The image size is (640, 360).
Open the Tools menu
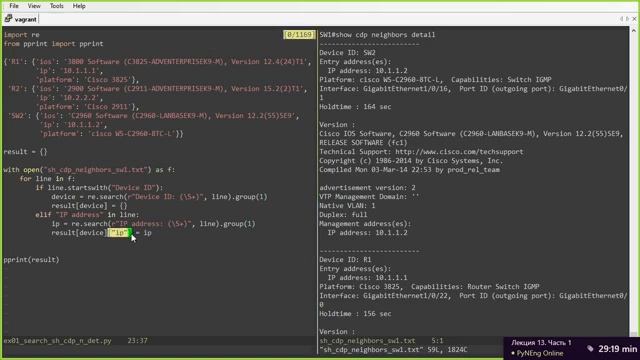click(x=56, y=6)
